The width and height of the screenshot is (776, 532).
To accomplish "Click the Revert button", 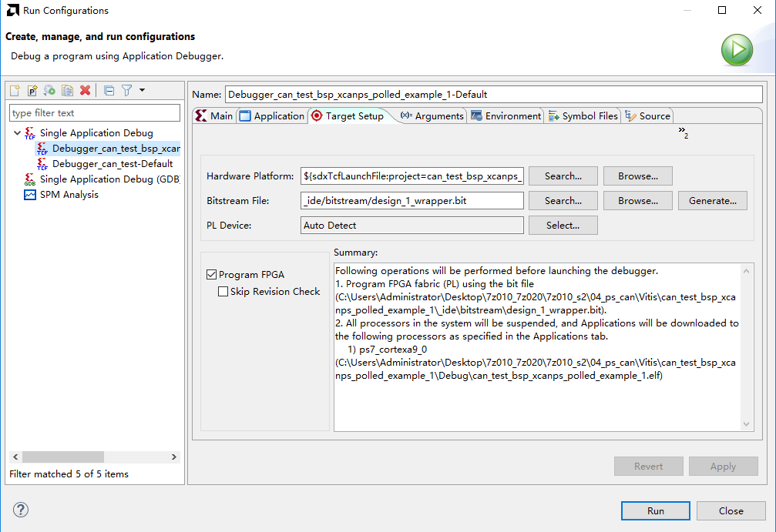I will click(x=648, y=467).
